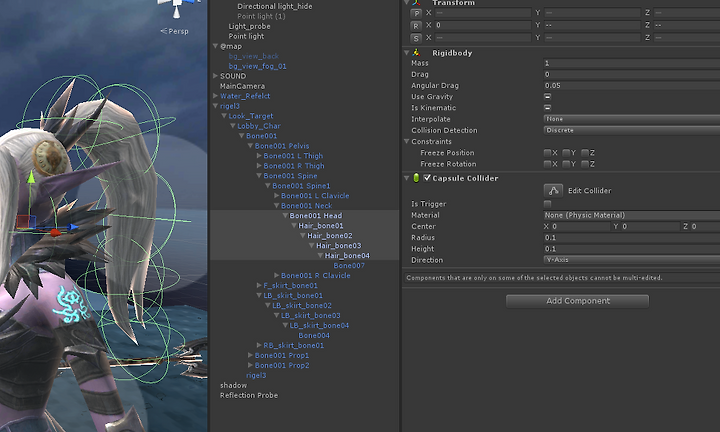Click the R rotation reset button

click(416, 26)
